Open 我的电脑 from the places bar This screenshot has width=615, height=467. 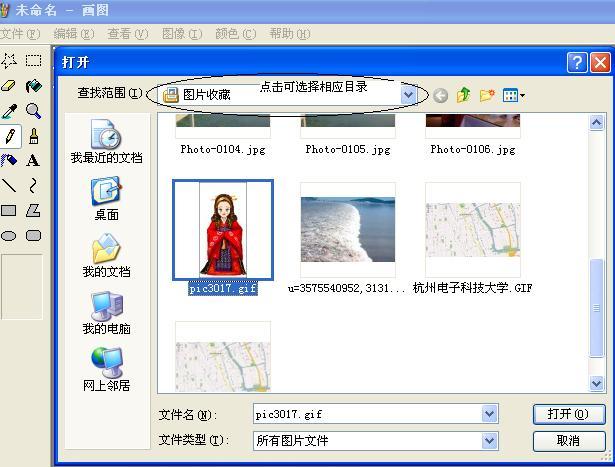tap(106, 314)
